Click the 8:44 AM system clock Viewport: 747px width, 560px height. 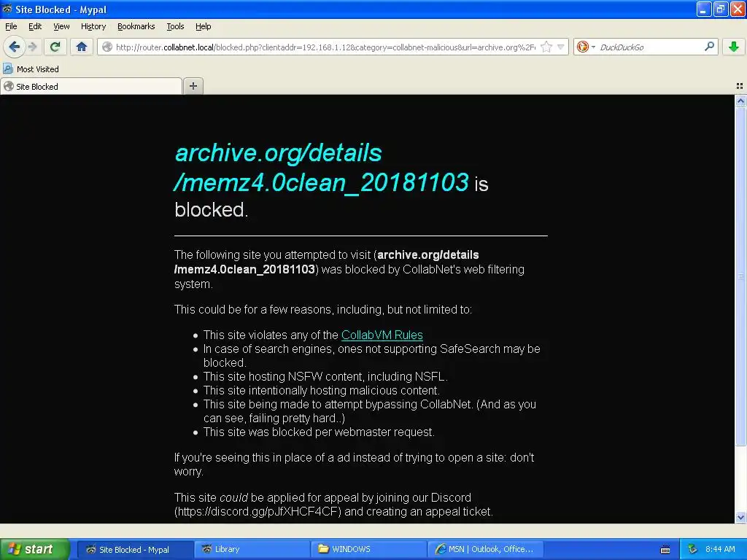[x=720, y=549]
